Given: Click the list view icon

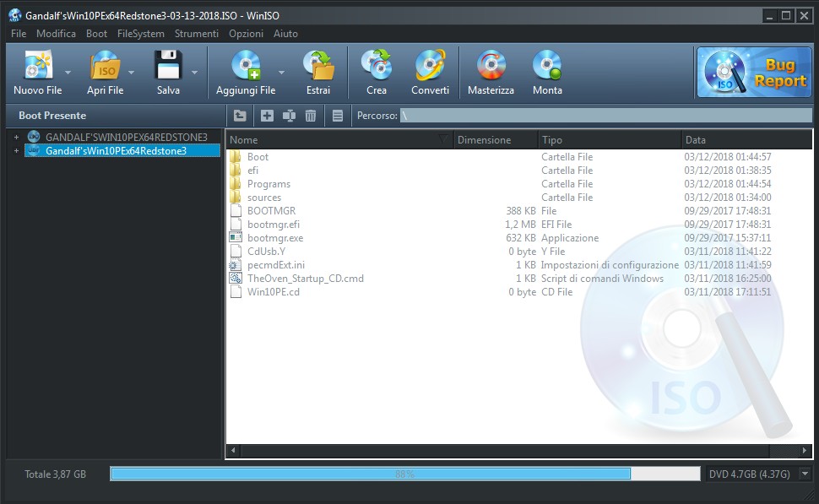Looking at the screenshot, I should point(338,116).
